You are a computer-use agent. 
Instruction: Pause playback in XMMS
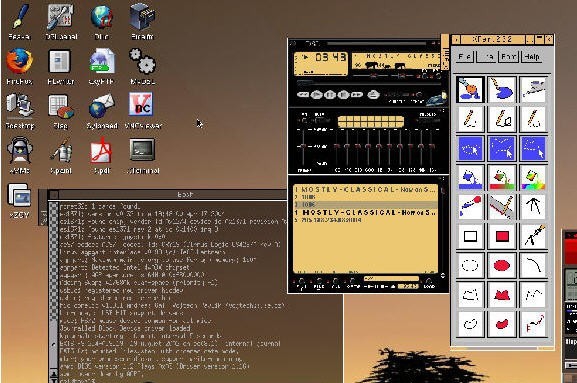point(330,95)
